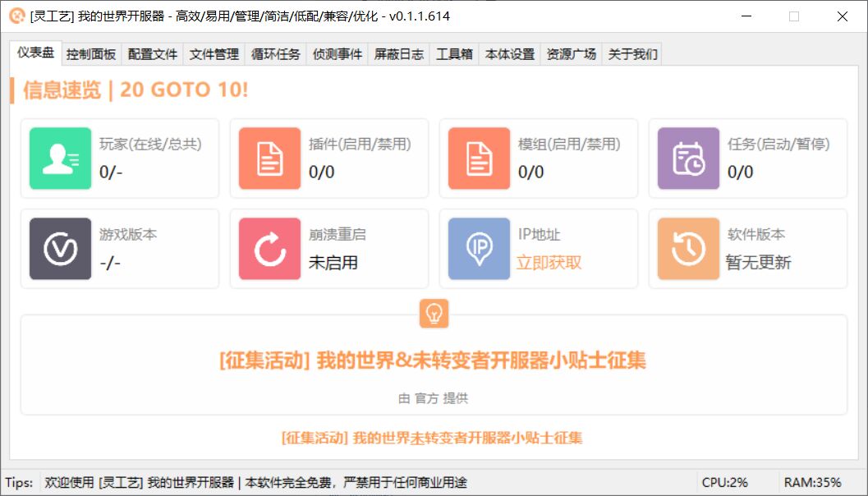The width and height of the screenshot is (868, 496).
Task: Click the 游戏版本 label
Action: point(128,235)
